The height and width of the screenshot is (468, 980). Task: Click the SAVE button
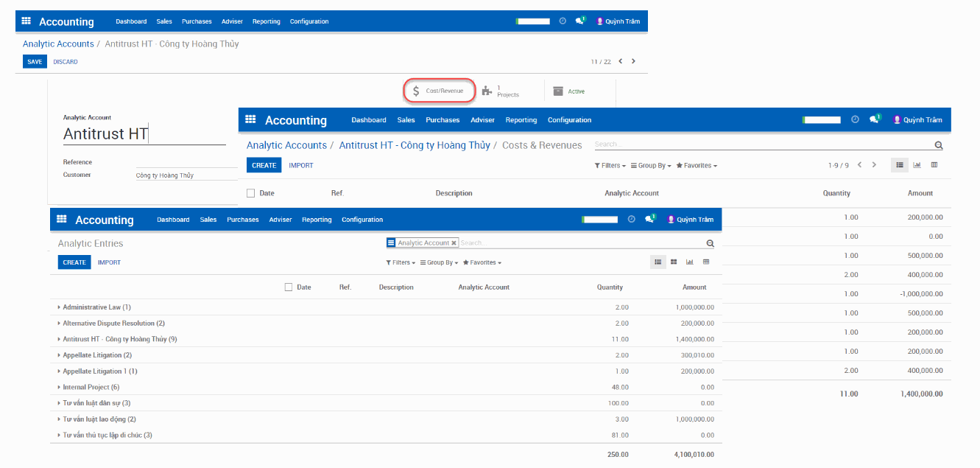click(x=34, y=61)
